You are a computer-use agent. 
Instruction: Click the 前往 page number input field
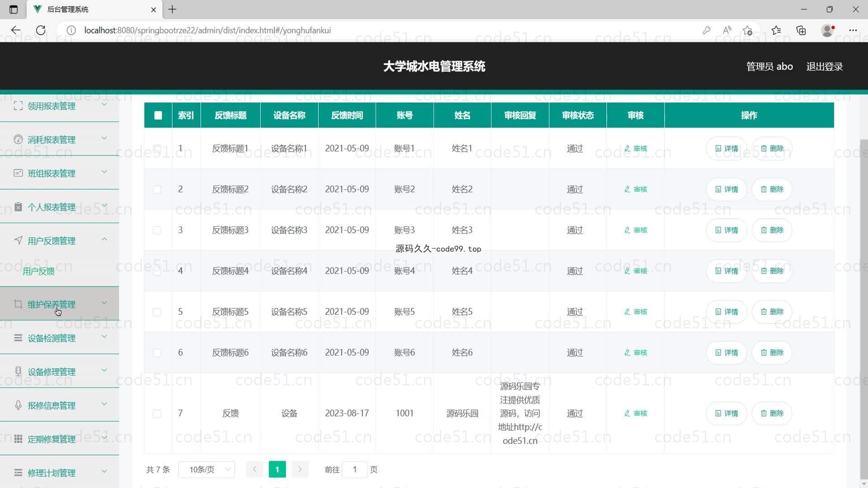(355, 469)
